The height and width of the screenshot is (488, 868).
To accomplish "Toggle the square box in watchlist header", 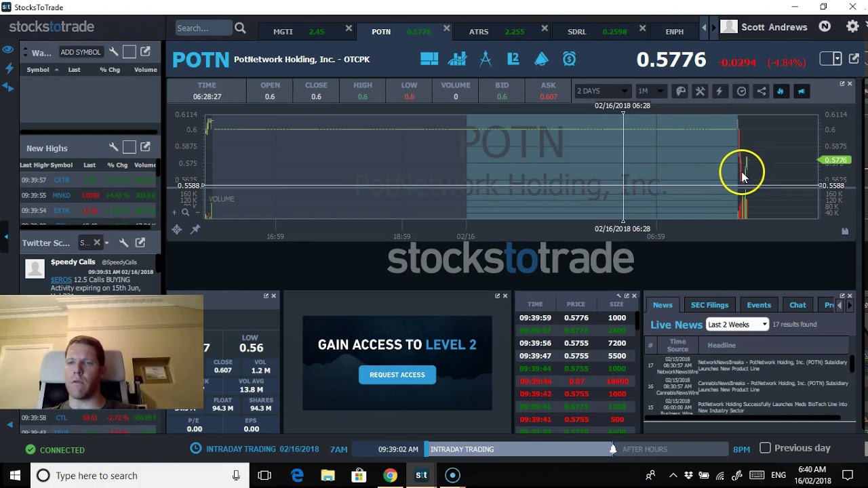I will (129, 52).
